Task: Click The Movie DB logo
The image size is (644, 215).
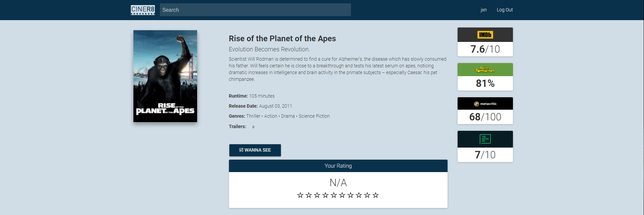Action: (485, 139)
